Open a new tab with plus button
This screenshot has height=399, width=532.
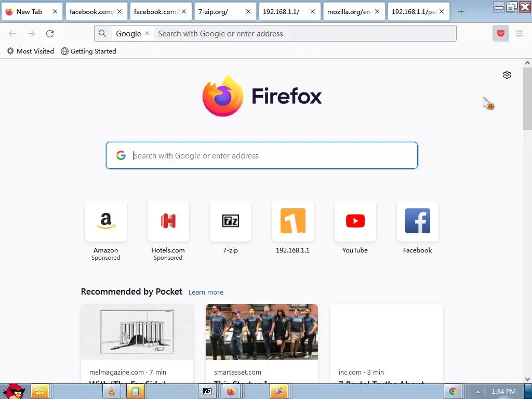[461, 12]
